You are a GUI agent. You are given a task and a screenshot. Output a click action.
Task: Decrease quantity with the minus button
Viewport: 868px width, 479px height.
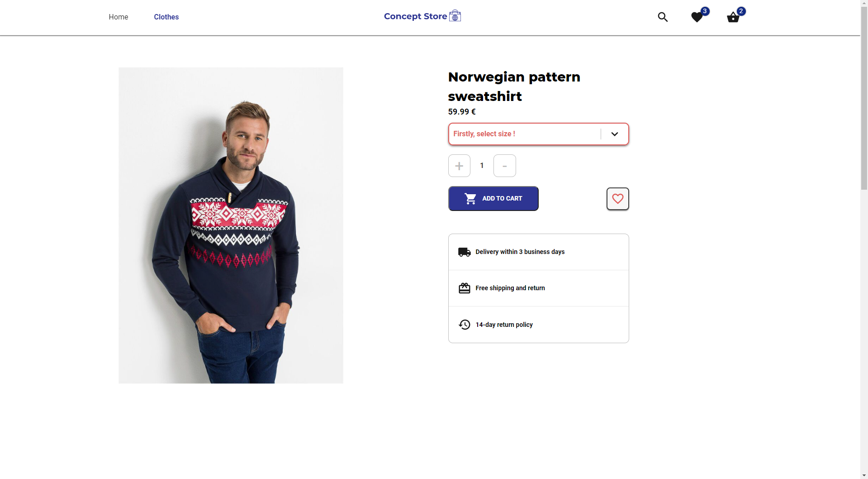[504, 165]
